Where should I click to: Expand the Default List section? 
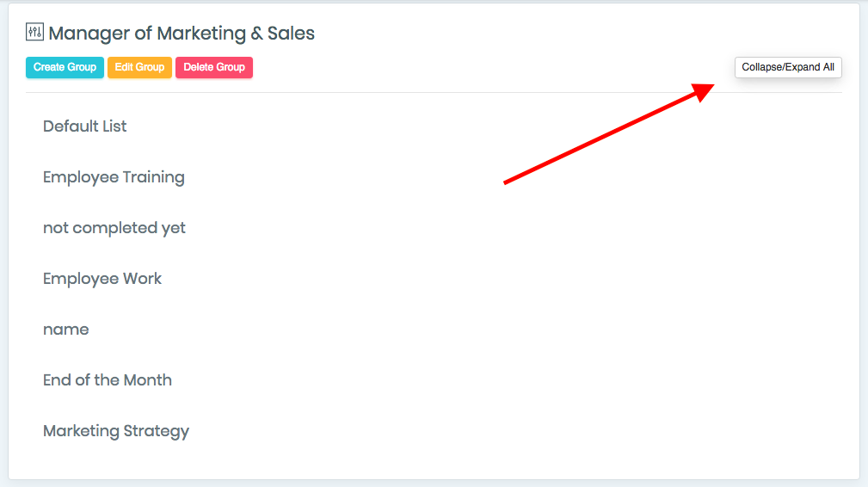tap(84, 126)
